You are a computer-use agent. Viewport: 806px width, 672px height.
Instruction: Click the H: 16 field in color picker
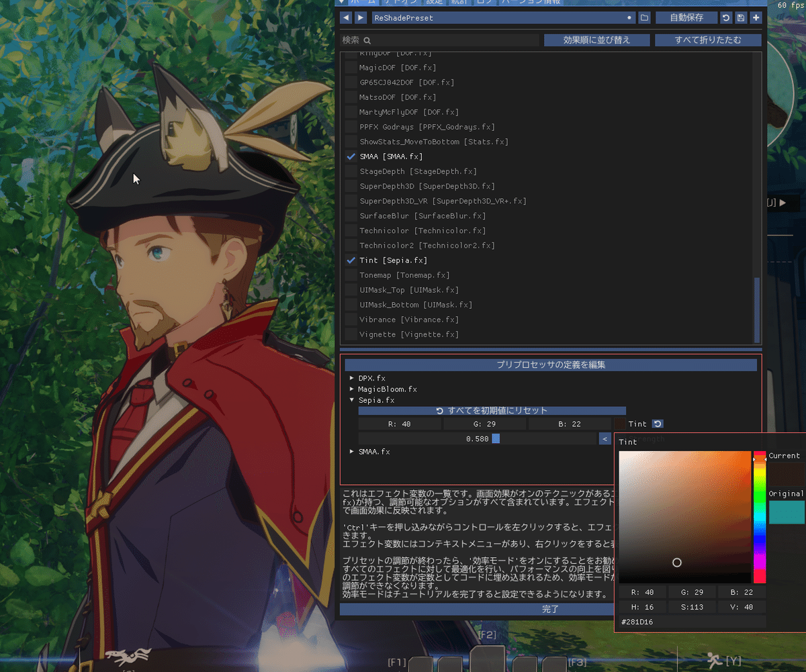(x=643, y=607)
